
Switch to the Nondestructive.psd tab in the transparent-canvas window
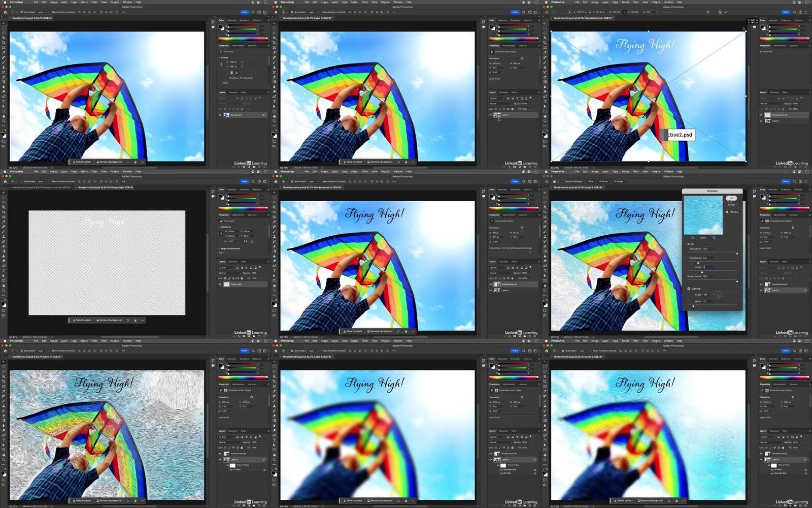41,187
